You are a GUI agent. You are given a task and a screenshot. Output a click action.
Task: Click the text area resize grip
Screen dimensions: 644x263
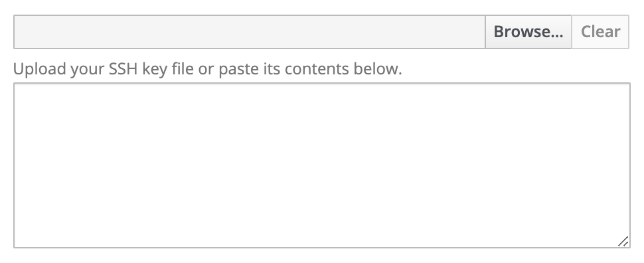coord(623,242)
